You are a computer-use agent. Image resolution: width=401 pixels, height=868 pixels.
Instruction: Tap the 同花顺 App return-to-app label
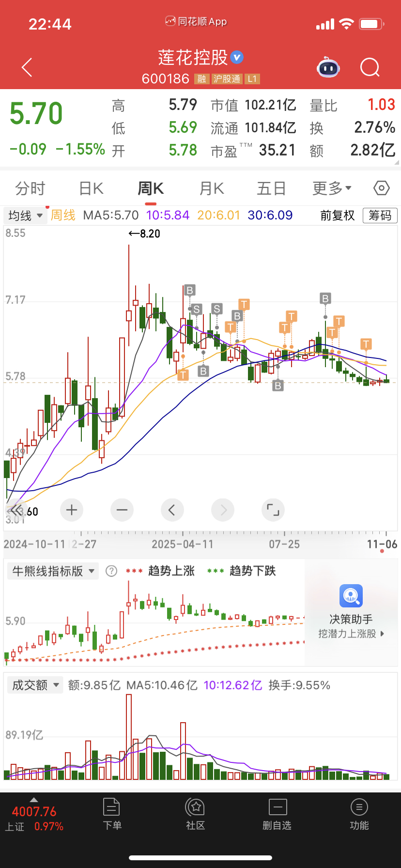(x=196, y=21)
